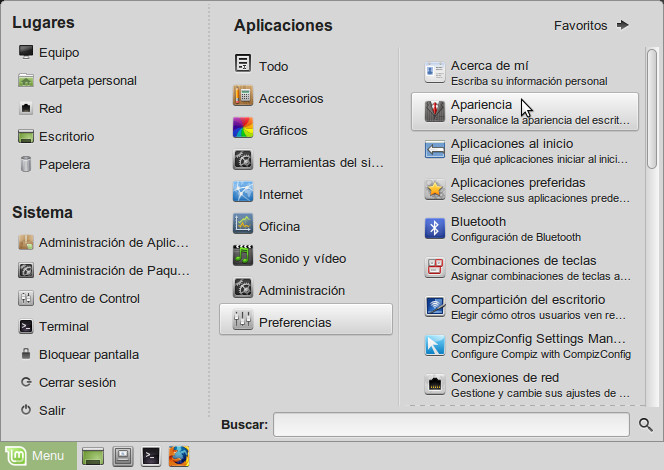This screenshot has height=470, width=664.
Task: Open the Favoritos view arrow
Action: 623,25
